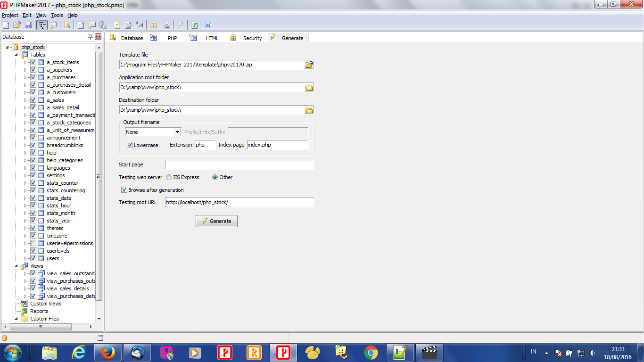Open the Edit menu
The height and width of the screenshot is (362, 644).
[x=27, y=15]
